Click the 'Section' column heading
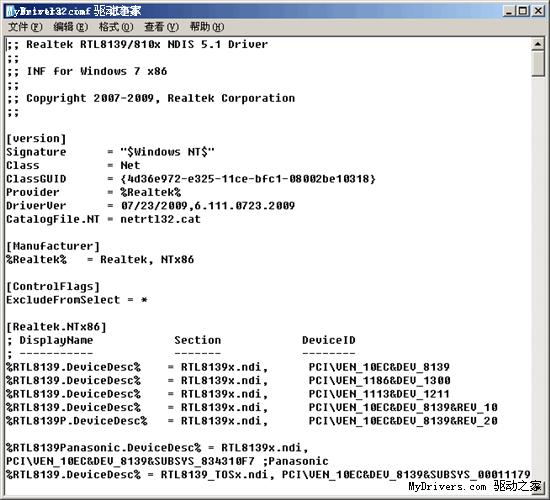This screenshot has height=500, width=550. click(197, 340)
